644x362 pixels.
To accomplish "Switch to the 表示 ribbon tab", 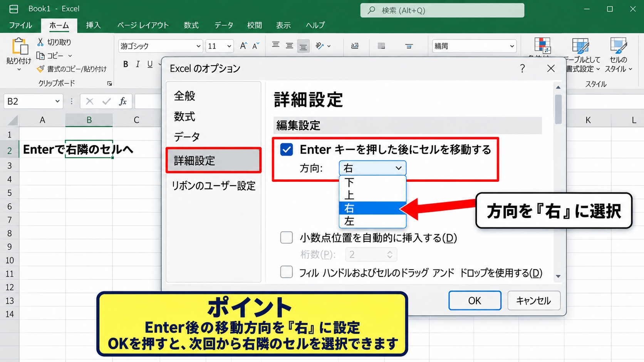I will point(283,25).
